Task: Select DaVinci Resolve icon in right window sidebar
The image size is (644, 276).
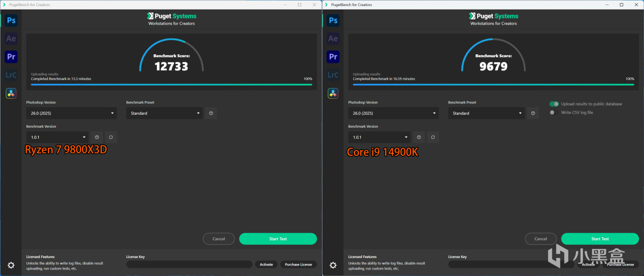Action: 333,93
